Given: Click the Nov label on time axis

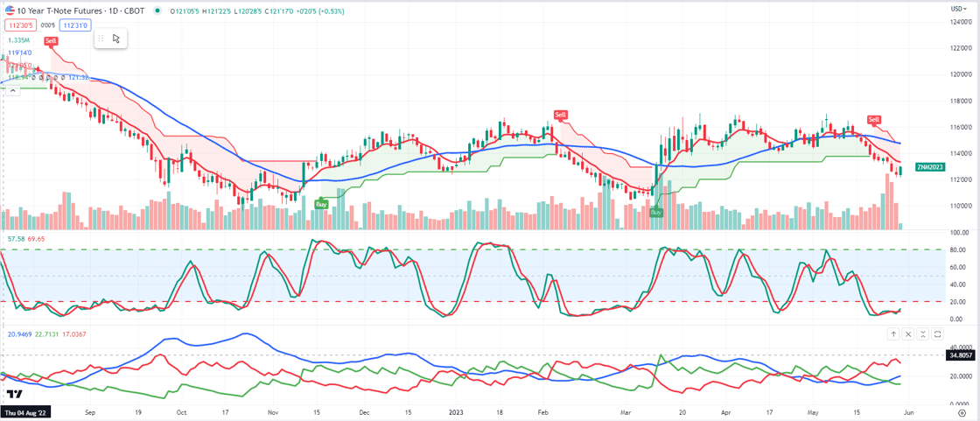Looking at the screenshot, I should [272, 413].
